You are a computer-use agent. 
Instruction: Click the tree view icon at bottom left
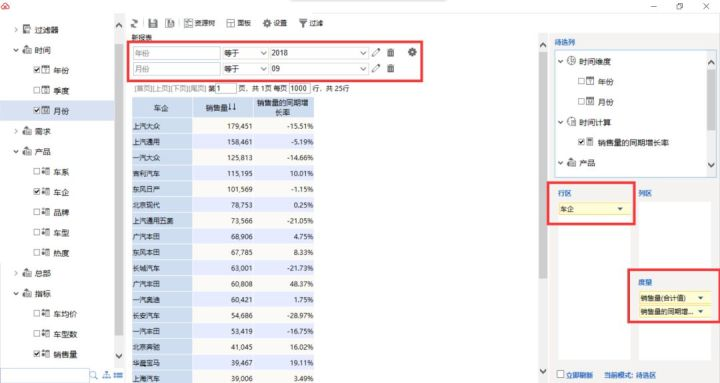107,375
